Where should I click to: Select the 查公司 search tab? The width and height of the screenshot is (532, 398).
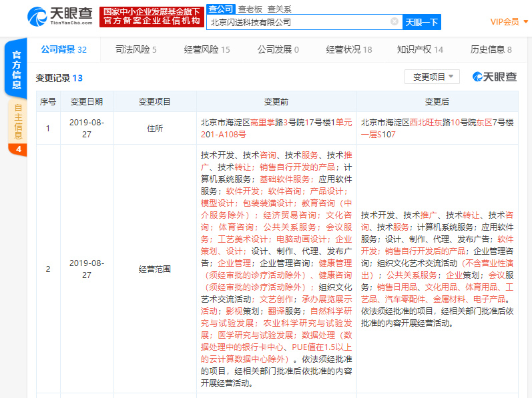(x=221, y=9)
